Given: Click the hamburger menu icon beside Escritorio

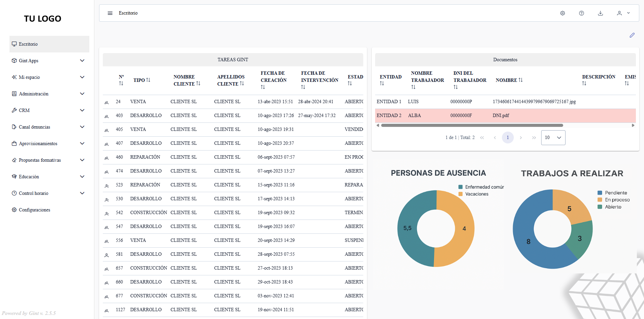Looking at the screenshot, I should [110, 13].
